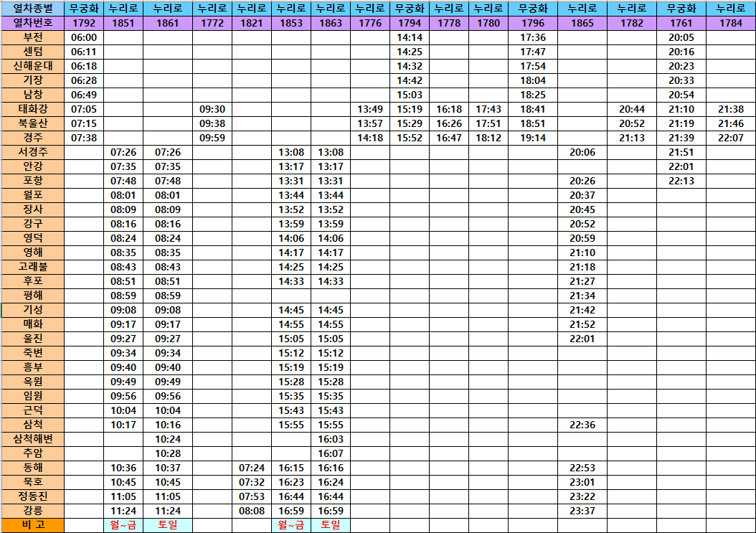This screenshot has height=533, width=756.
Task: Select the 부전 station row label
Action: [x=33, y=37]
